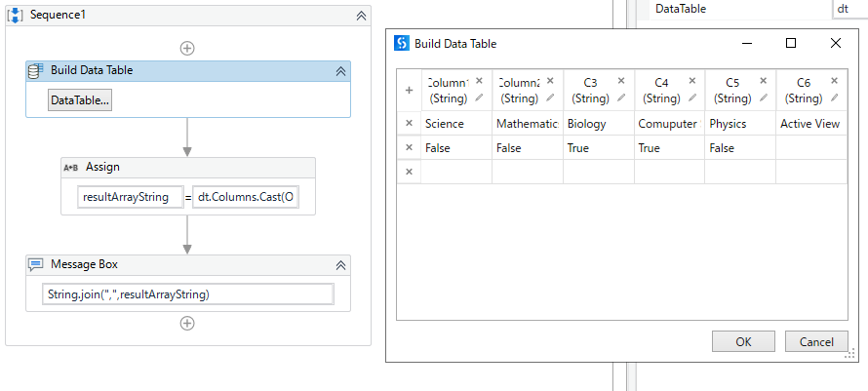Add activity above Build Data Table
This screenshot has width=868, height=391.
(187, 48)
